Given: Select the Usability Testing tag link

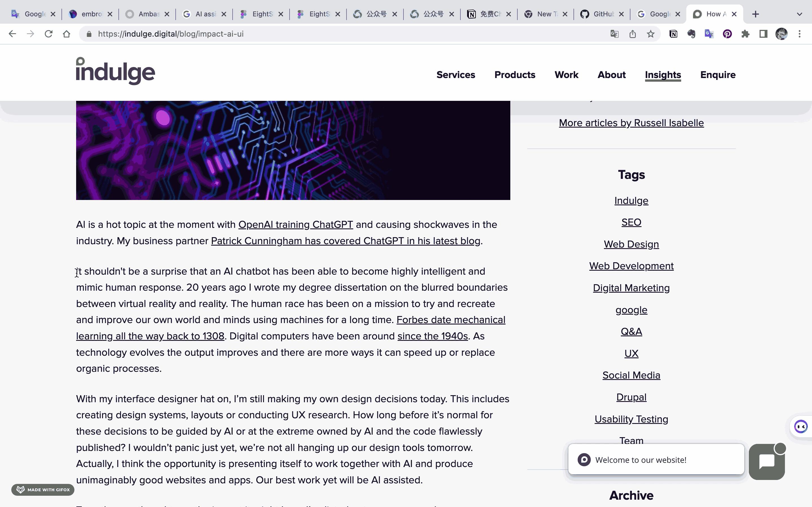Looking at the screenshot, I should tap(631, 419).
